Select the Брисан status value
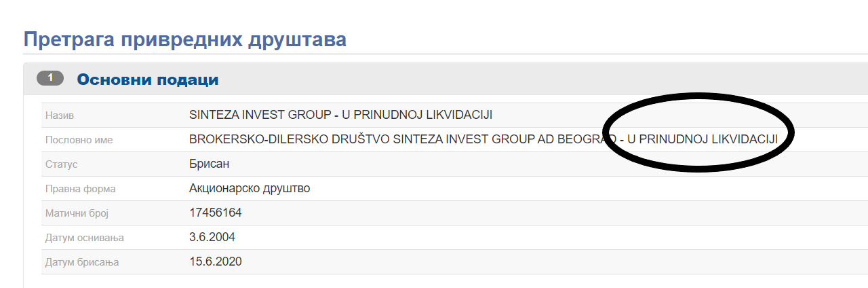Viewport: 868px width, 288px height. click(x=210, y=164)
